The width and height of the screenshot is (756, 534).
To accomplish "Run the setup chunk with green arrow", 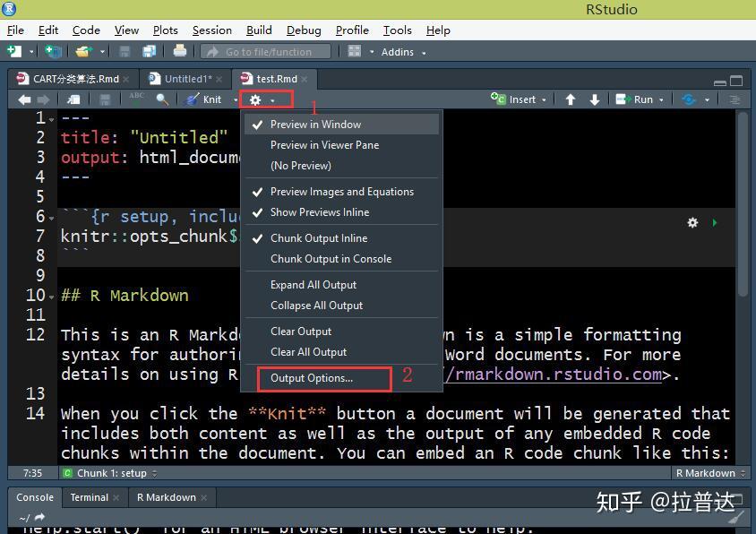I will pos(715,222).
